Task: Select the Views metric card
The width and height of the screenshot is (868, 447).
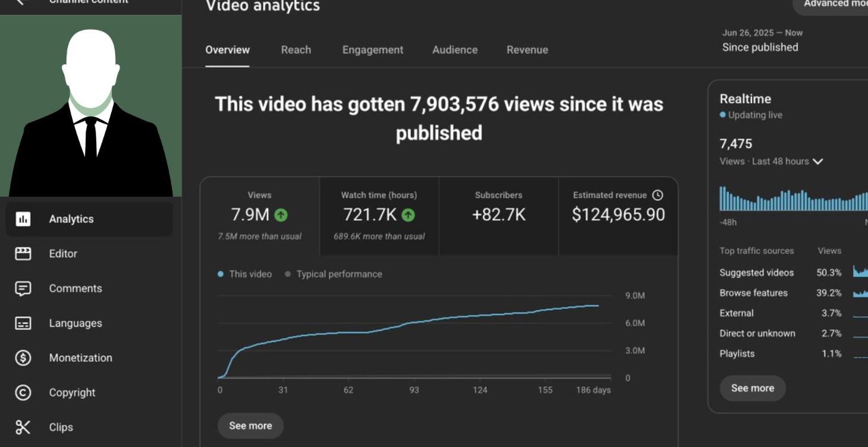Action: point(260,216)
